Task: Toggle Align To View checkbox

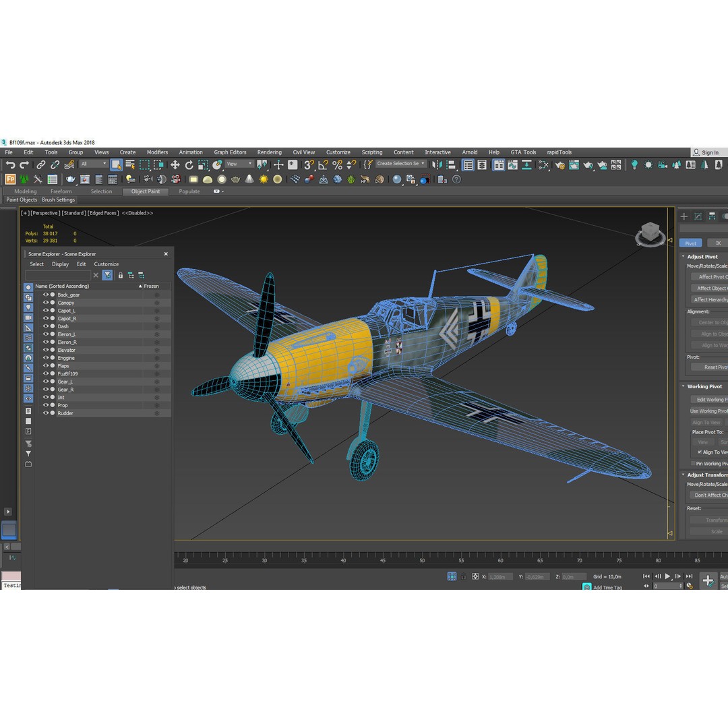Action: point(700,452)
